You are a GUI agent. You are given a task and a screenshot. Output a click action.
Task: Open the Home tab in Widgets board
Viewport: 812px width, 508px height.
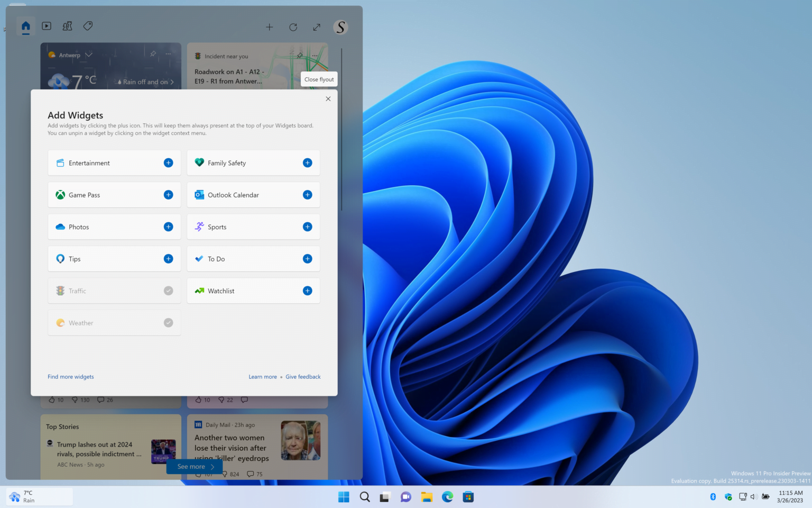[x=25, y=26]
